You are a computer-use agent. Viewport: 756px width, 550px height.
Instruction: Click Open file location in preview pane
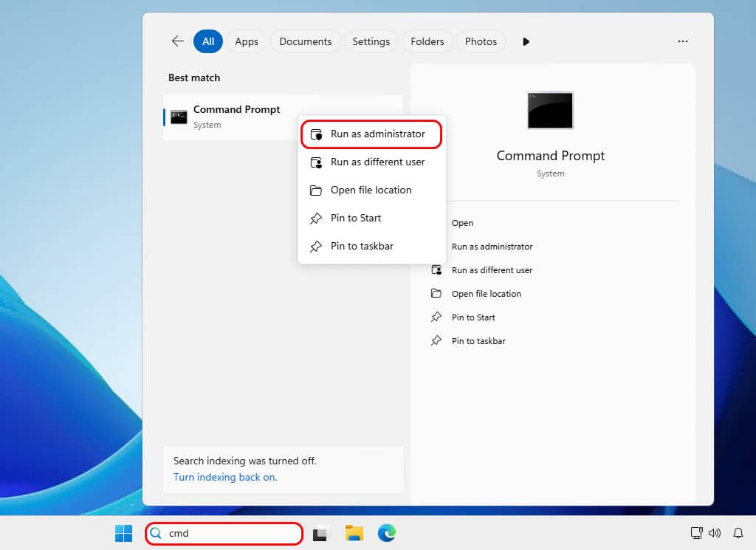(x=486, y=294)
